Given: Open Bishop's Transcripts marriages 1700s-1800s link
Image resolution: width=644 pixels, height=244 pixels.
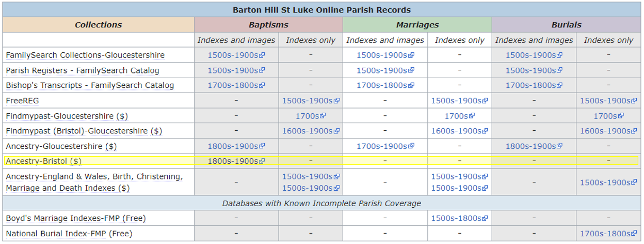Looking at the screenshot, I should tap(385, 85).
